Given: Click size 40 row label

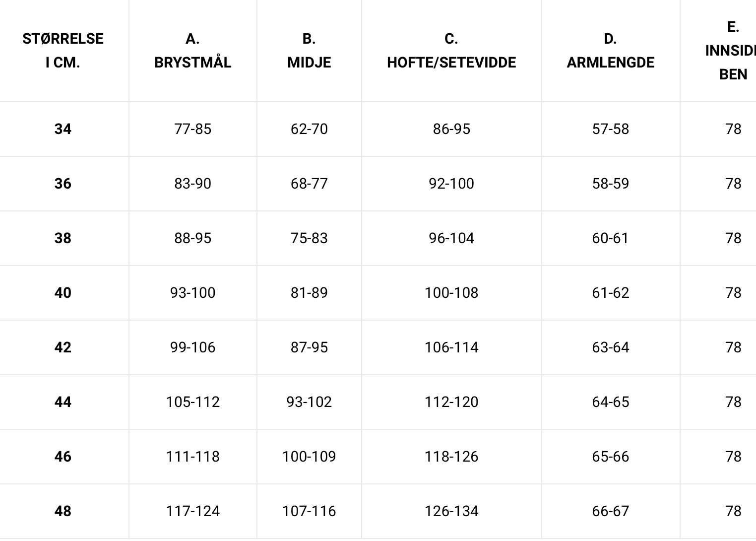Looking at the screenshot, I should tap(63, 293).
